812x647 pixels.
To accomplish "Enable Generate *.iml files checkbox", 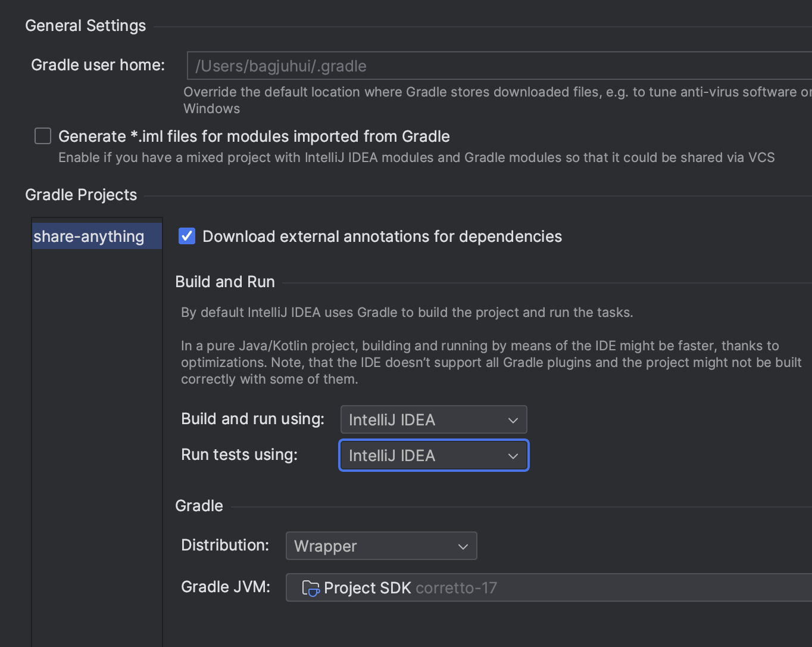I will click(43, 136).
